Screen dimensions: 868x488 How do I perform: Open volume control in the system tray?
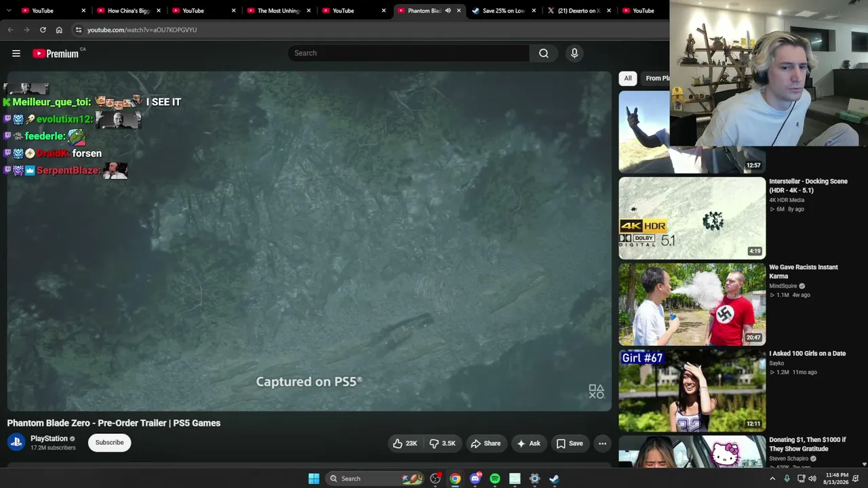[813, 479]
